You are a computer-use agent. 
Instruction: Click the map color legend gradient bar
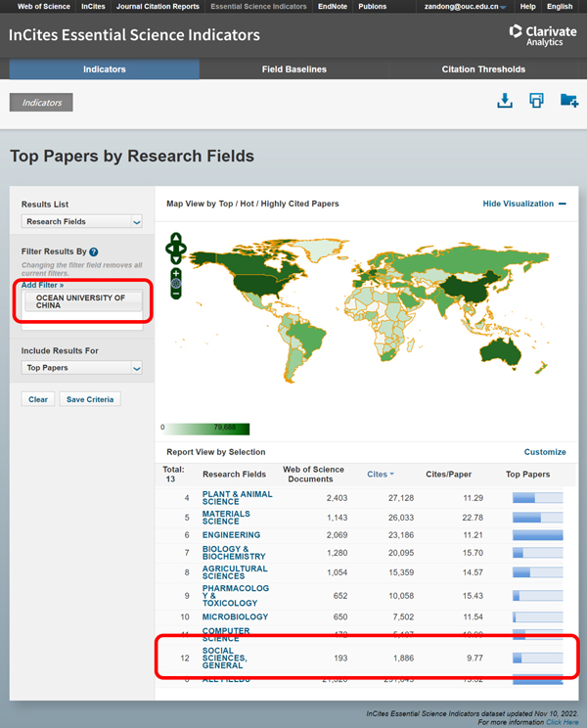207,429
